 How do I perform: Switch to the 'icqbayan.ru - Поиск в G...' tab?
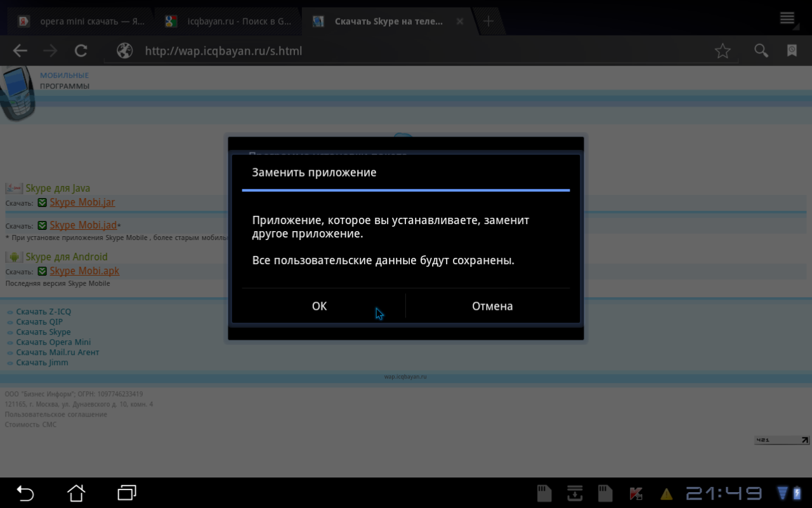228,22
